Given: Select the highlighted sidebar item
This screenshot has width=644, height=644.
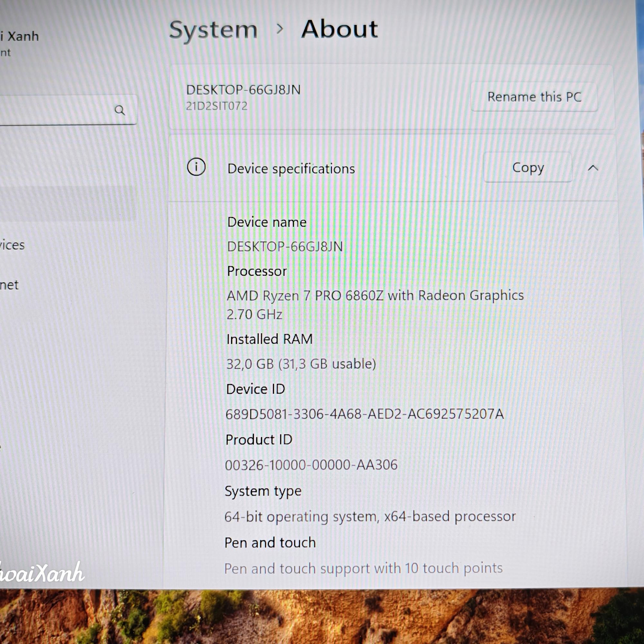Looking at the screenshot, I should click(67, 203).
